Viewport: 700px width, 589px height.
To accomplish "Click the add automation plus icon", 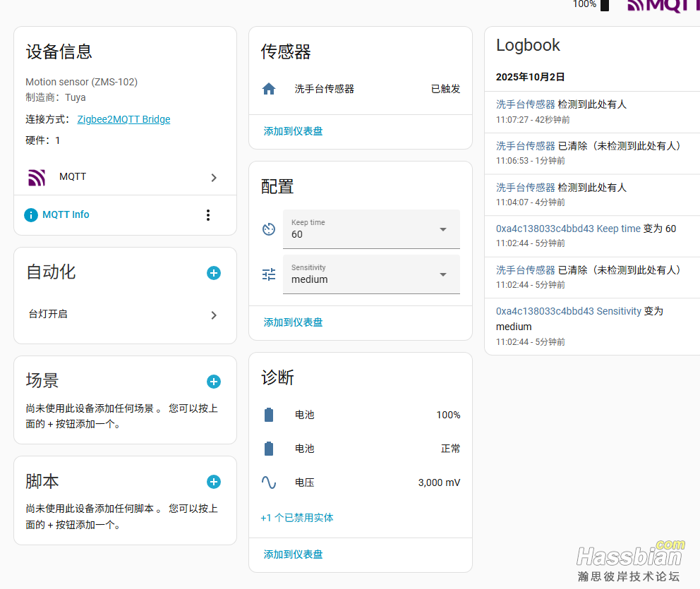I will coord(214,273).
